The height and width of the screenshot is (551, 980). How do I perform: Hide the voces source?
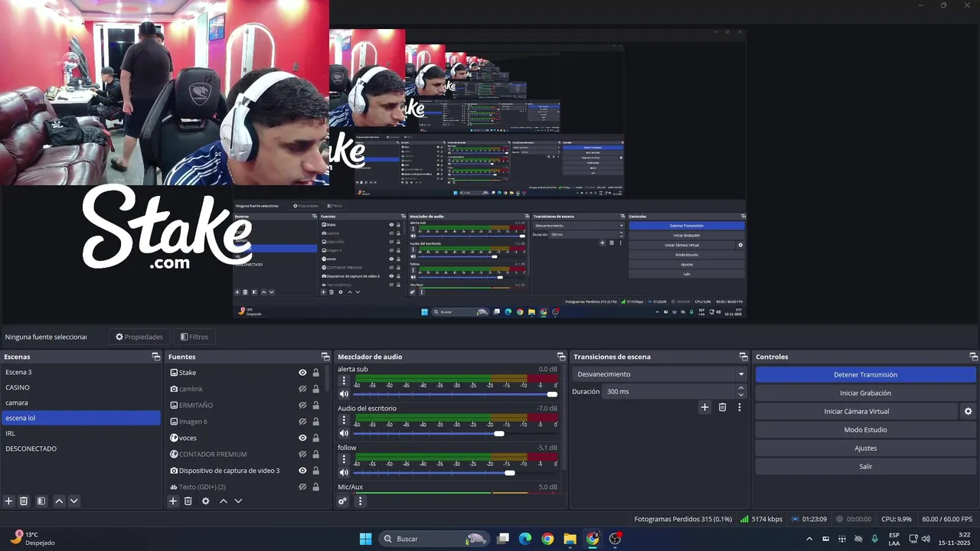[x=302, y=438]
